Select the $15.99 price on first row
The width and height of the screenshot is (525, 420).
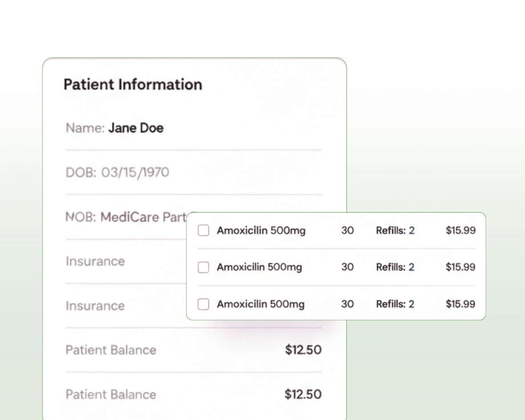tap(461, 230)
